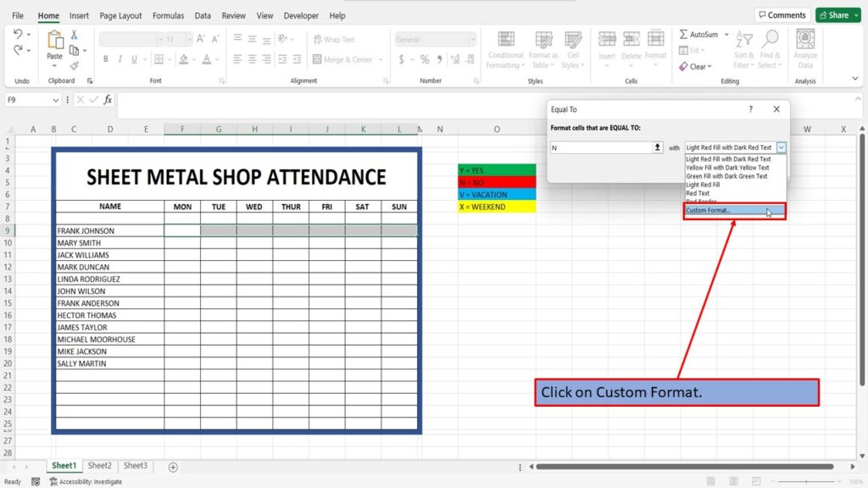868x488 pixels.
Task: Expand the format style dropdown arrow
Action: pos(781,147)
